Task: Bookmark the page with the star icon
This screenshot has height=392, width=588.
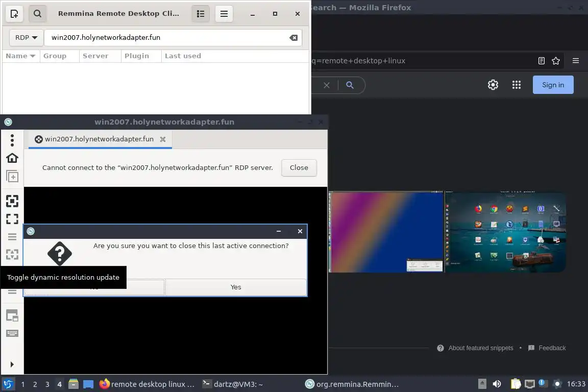Action: 556,61
